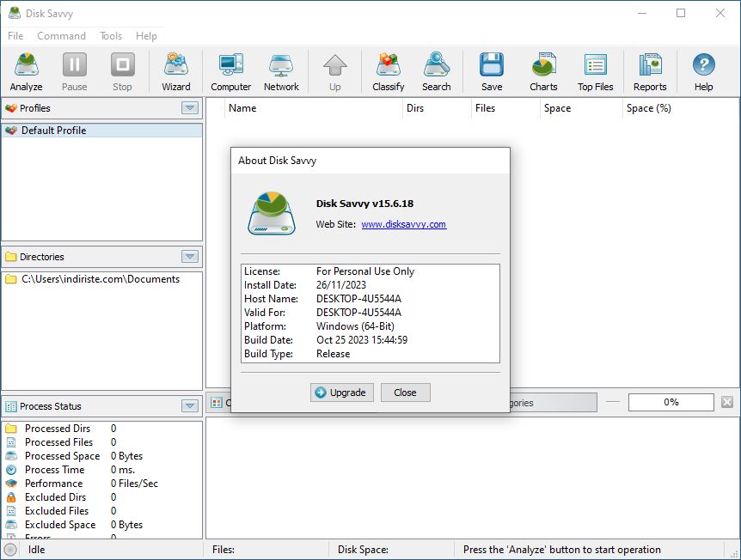Click the status indicator beside Idle
Screen dimensions: 741x560
click(10, 550)
